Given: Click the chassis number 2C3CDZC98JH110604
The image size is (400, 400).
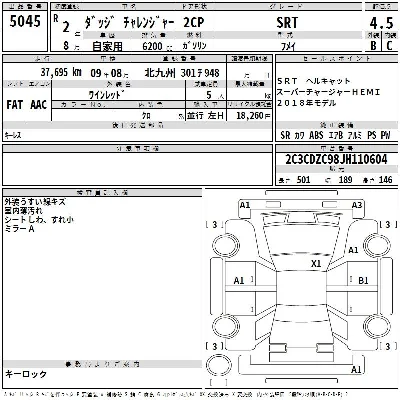Looking at the screenshot, I should pyautogui.click(x=336, y=160).
